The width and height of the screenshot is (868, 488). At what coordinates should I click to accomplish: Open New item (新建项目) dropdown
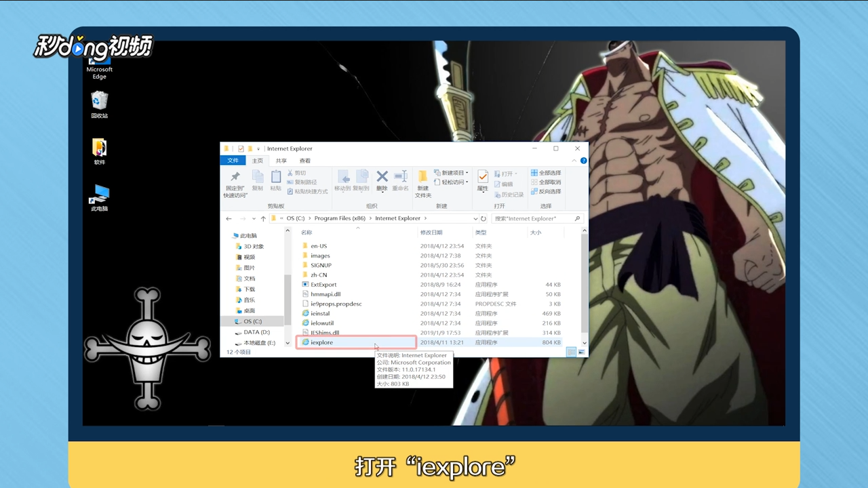[450, 173]
